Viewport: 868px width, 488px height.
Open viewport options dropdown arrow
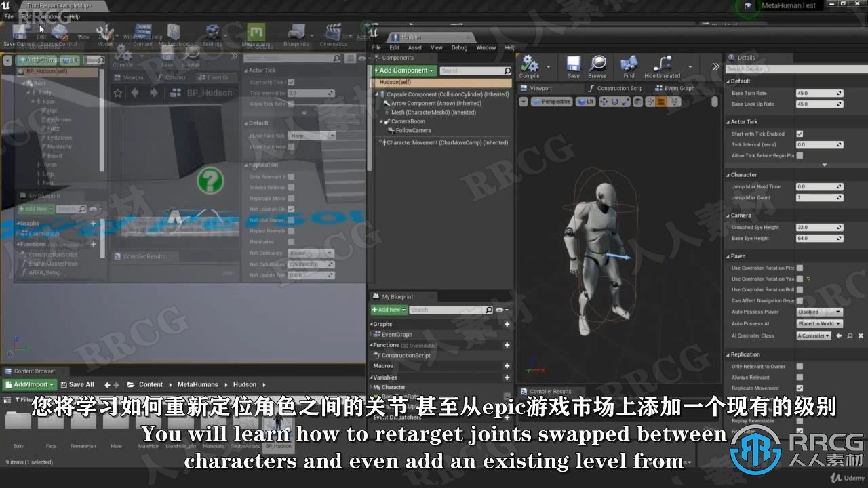coord(523,102)
